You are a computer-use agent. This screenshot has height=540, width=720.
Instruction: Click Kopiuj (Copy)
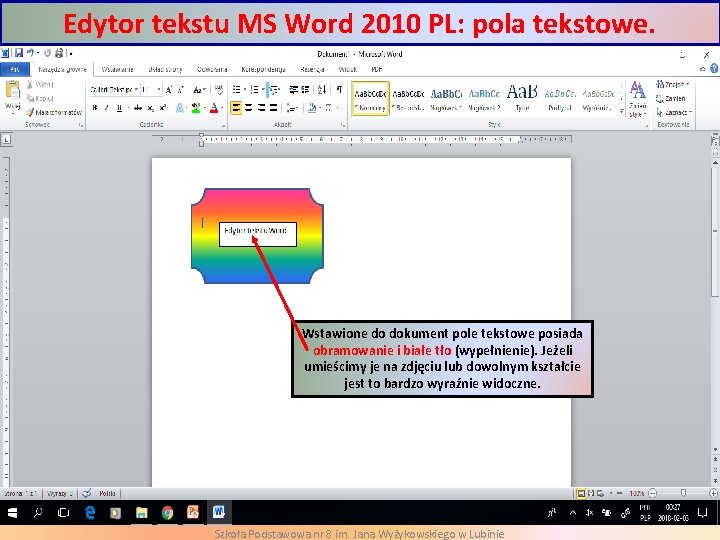(40, 98)
